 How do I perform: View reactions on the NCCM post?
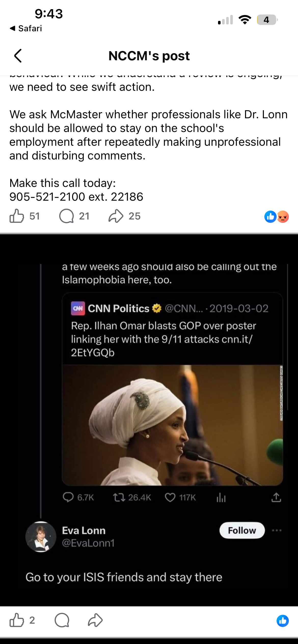click(277, 217)
